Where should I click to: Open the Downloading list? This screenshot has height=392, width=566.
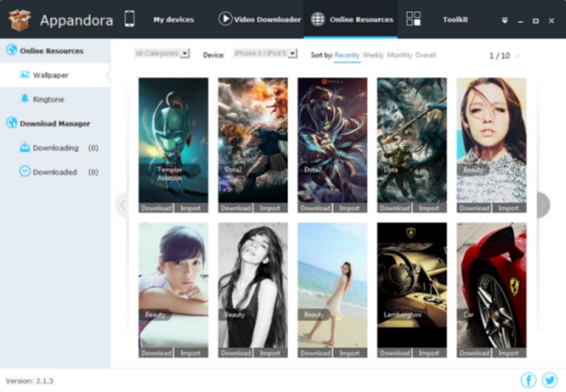pyautogui.click(x=55, y=148)
